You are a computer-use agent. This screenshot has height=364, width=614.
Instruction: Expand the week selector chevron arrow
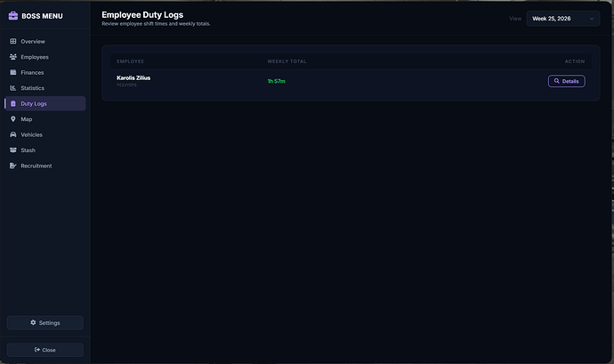tap(592, 19)
